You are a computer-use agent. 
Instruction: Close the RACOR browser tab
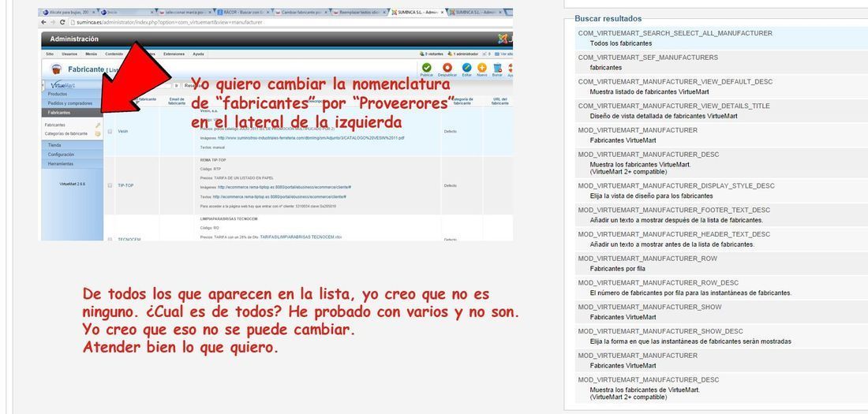tap(268, 12)
